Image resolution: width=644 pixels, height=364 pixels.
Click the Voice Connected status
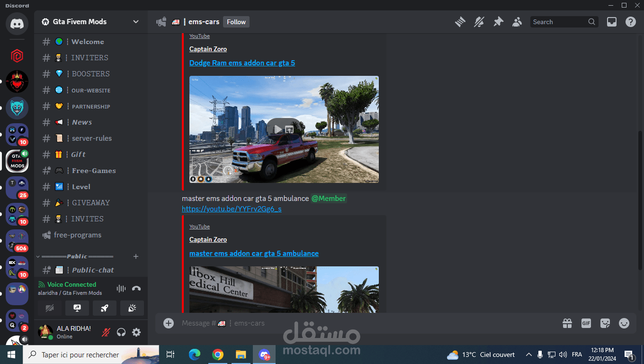(x=72, y=284)
